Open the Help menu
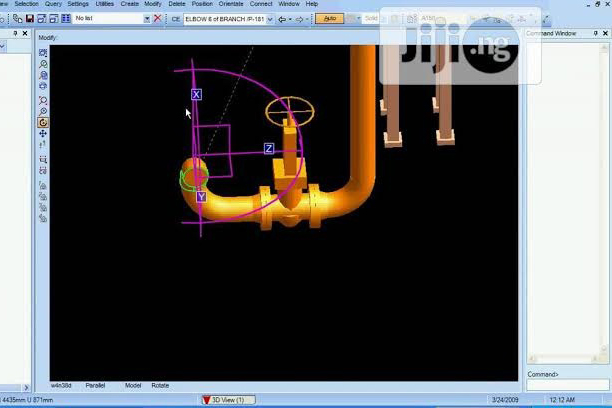This screenshot has height=408, width=612. [311, 4]
